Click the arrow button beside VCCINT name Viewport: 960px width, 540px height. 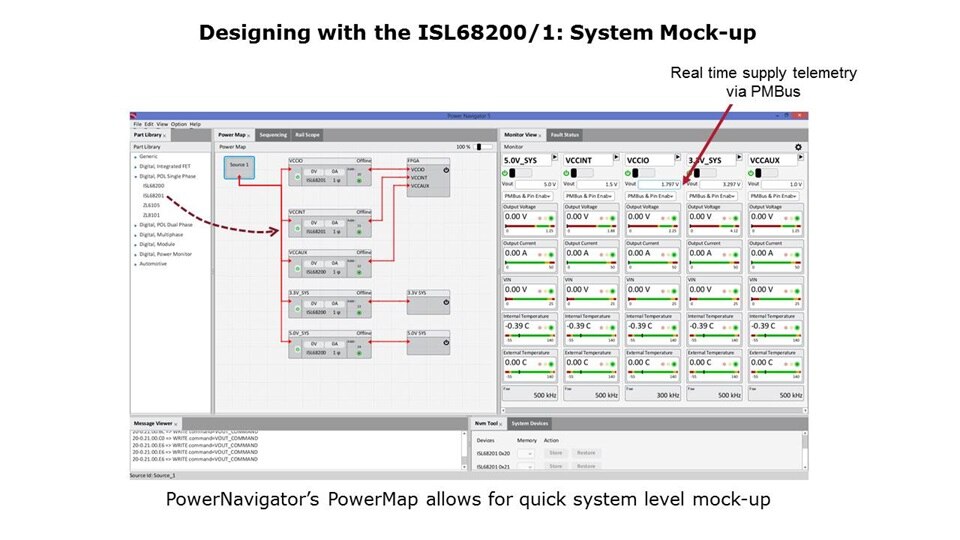[x=616, y=158]
